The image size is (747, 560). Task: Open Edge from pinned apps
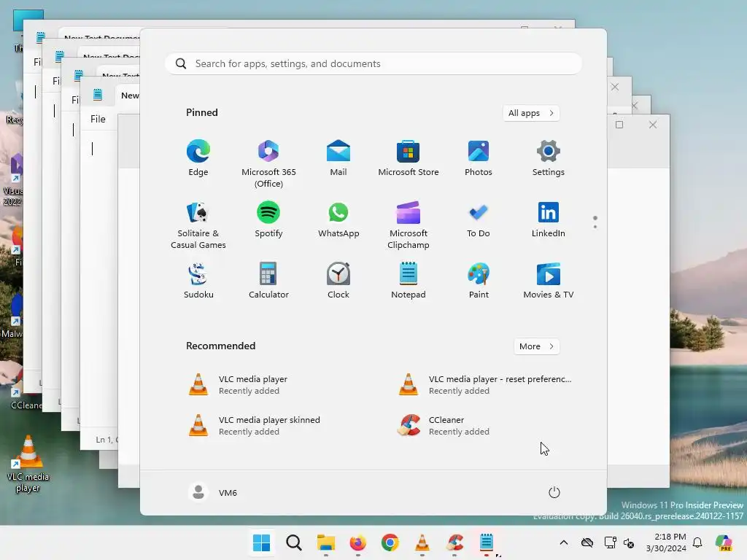tap(198, 158)
